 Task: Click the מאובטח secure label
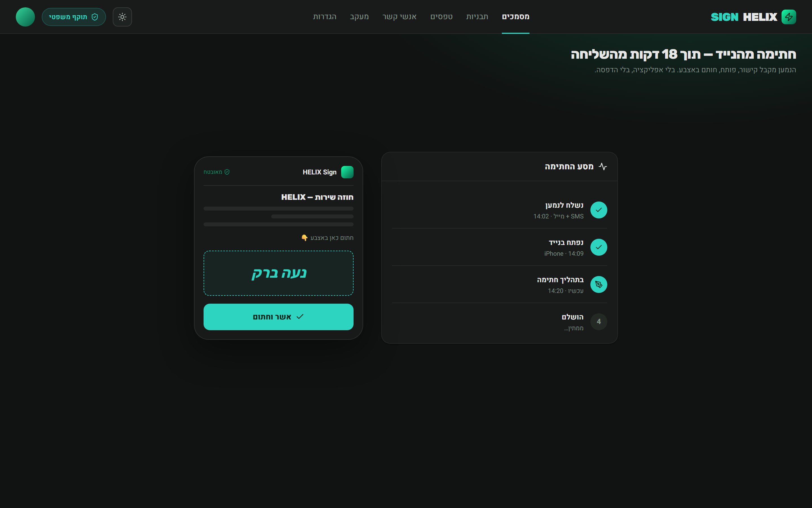[213, 172]
